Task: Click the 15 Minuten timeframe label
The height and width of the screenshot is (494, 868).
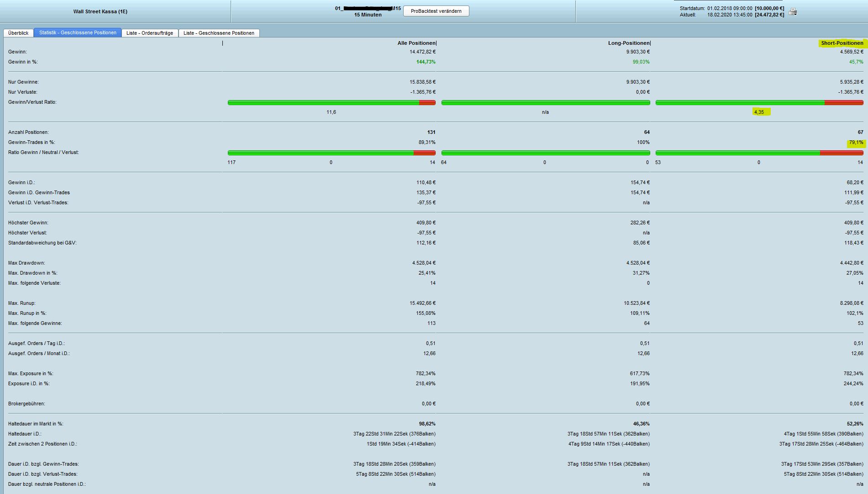Action: click(x=368, y=15)
